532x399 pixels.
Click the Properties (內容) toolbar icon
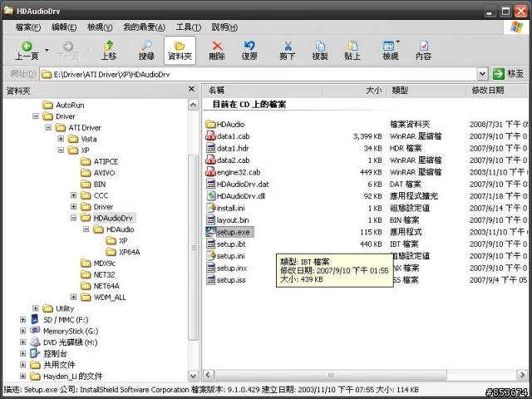pyautogui.click(x=423, y=51)
